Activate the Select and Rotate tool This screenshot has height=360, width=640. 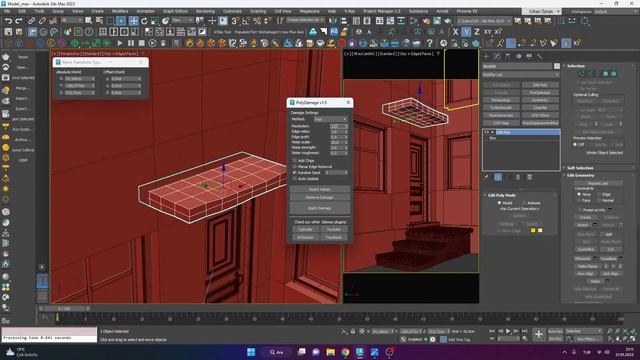[x=144, y=20]
